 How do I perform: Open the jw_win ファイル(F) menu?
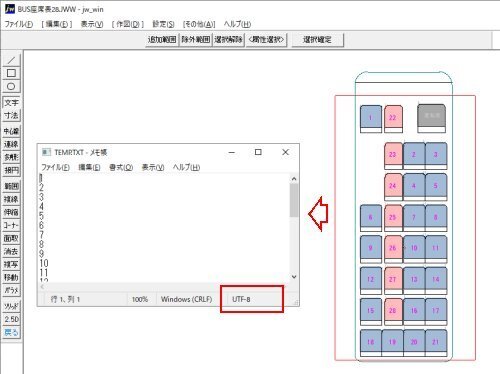click(x=19, y=24)
